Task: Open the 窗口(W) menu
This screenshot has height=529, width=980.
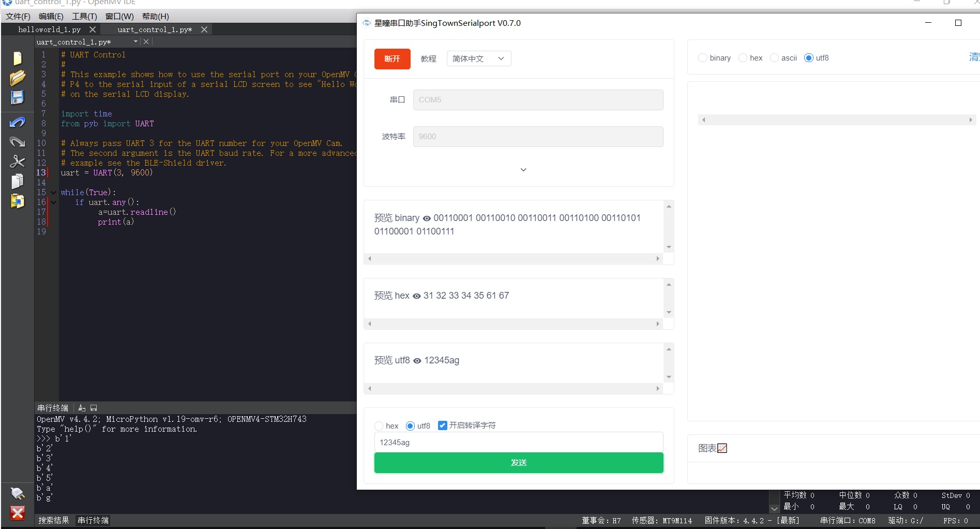Action: click(119, 16)
